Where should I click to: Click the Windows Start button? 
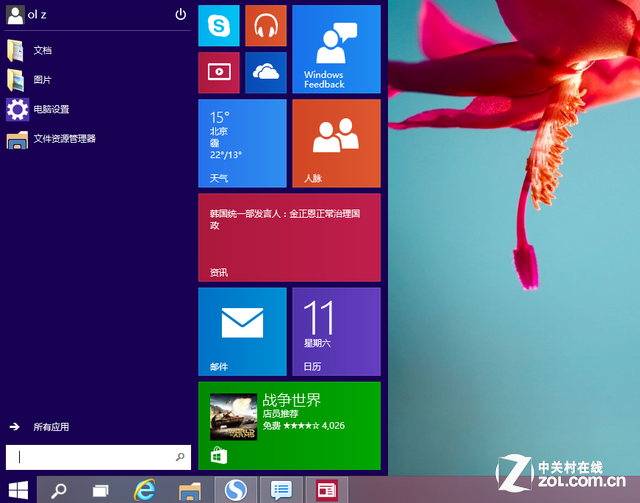point(18,490)
